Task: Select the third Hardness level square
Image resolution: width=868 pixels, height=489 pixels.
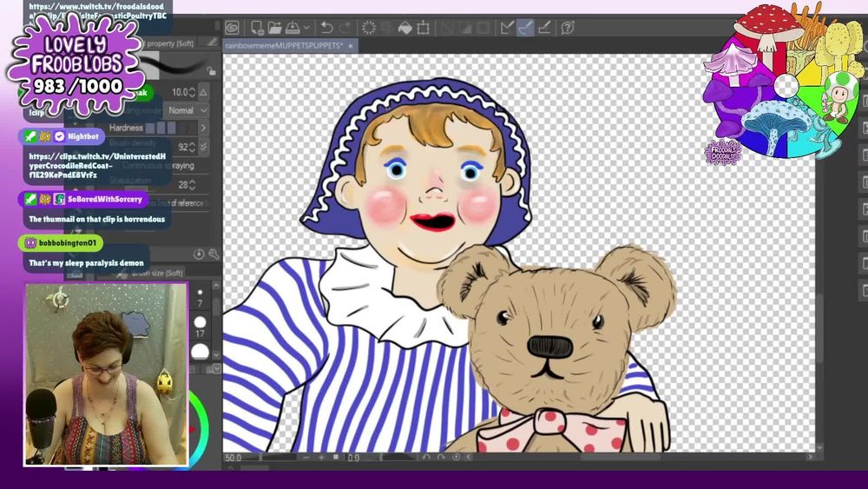Action: click(172, 128)
